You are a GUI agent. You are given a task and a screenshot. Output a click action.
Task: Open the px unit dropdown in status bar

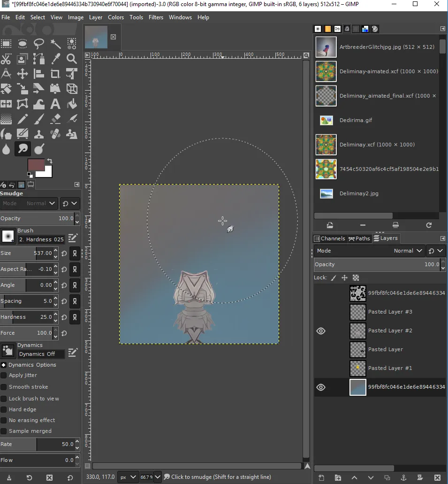pos(128,477)
